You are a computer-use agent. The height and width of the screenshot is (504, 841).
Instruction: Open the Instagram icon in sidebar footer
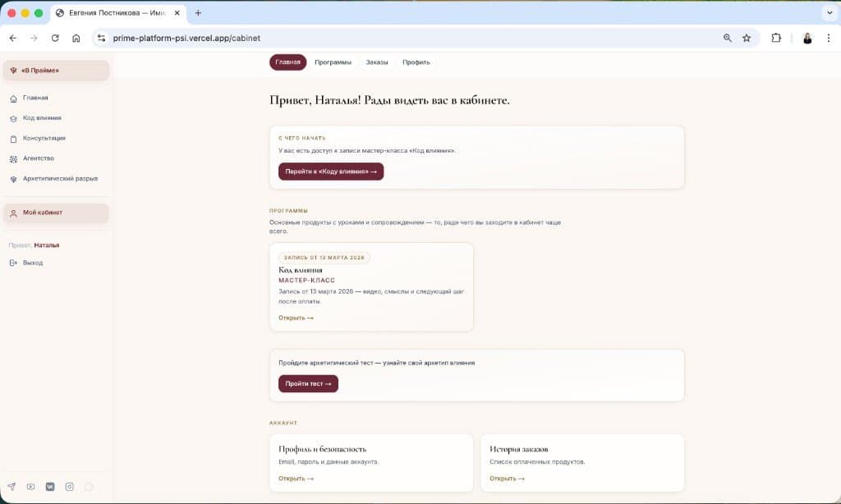coord(69,487)
